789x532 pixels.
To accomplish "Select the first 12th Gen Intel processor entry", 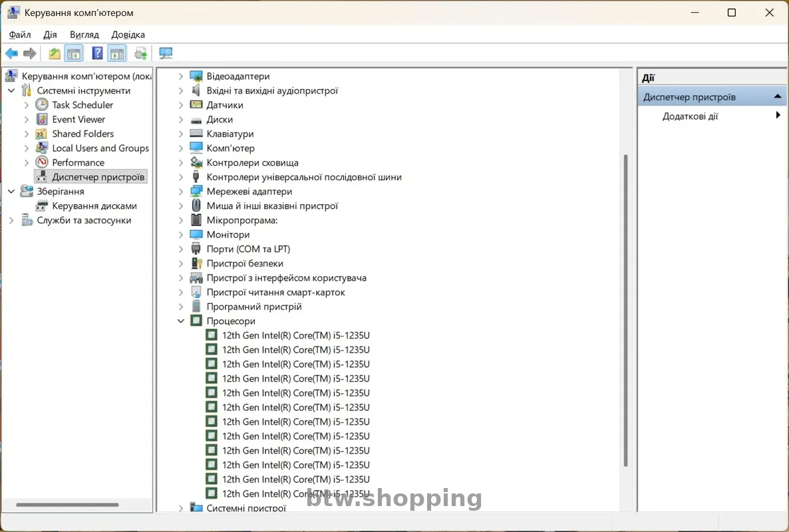I will 295,336.
